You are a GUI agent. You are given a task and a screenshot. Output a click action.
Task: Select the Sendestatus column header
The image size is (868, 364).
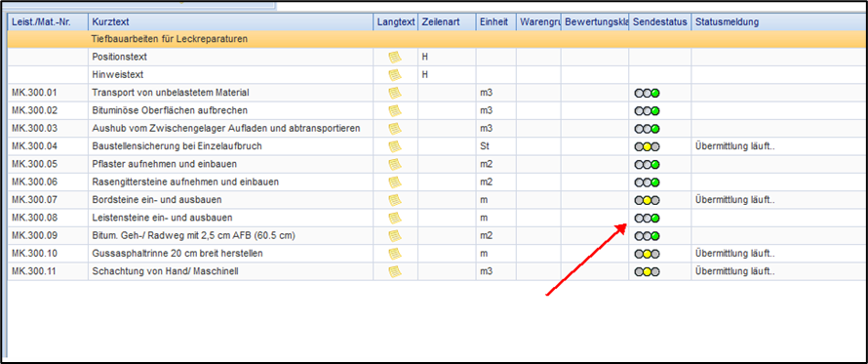tap(660, 22)
